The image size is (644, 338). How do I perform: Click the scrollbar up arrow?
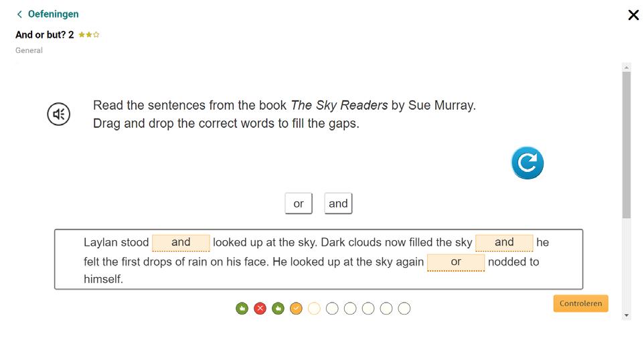pos(627,67)
